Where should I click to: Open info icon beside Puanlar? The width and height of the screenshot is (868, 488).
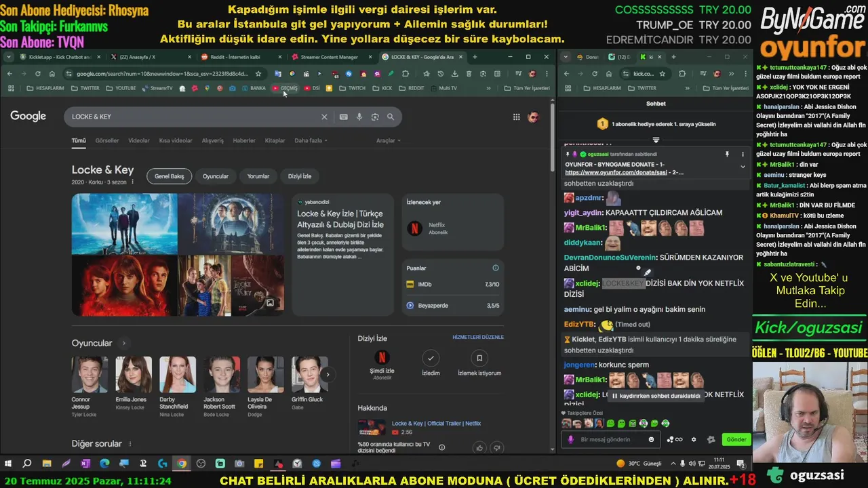pyautogui.click(x=496, y=268)
